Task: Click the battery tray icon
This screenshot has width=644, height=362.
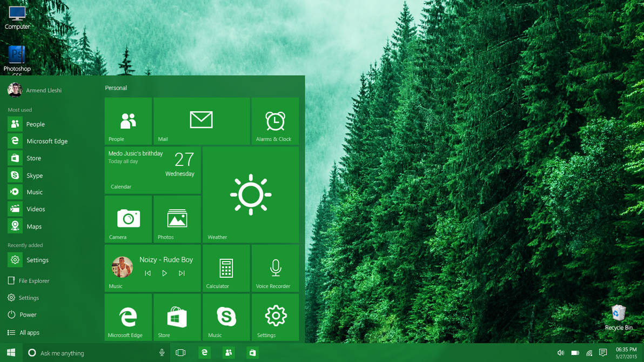Action: (x=575, y=353)
